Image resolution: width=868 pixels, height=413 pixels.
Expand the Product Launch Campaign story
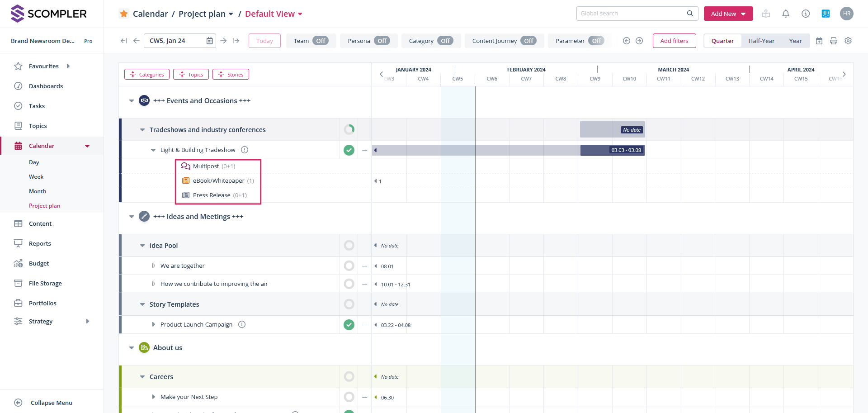154,324
